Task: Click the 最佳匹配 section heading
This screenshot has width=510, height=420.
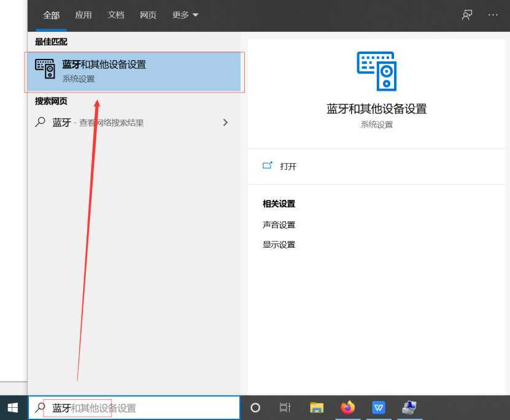Action: (x=51, y=42)
